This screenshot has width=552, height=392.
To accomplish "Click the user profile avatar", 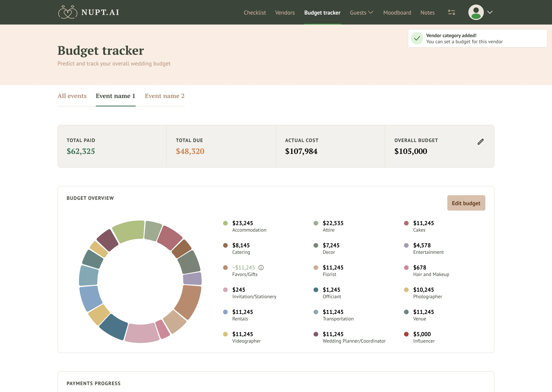I will pos(476,12).
